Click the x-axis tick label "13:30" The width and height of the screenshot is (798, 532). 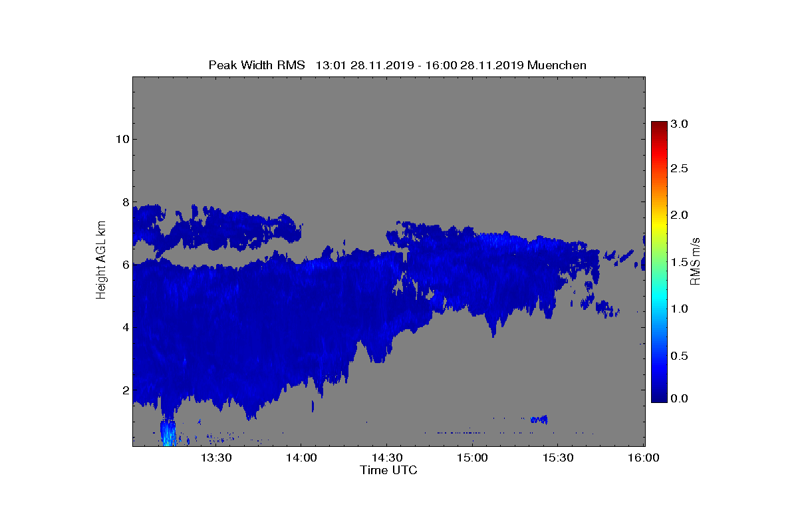pos(216,458)
